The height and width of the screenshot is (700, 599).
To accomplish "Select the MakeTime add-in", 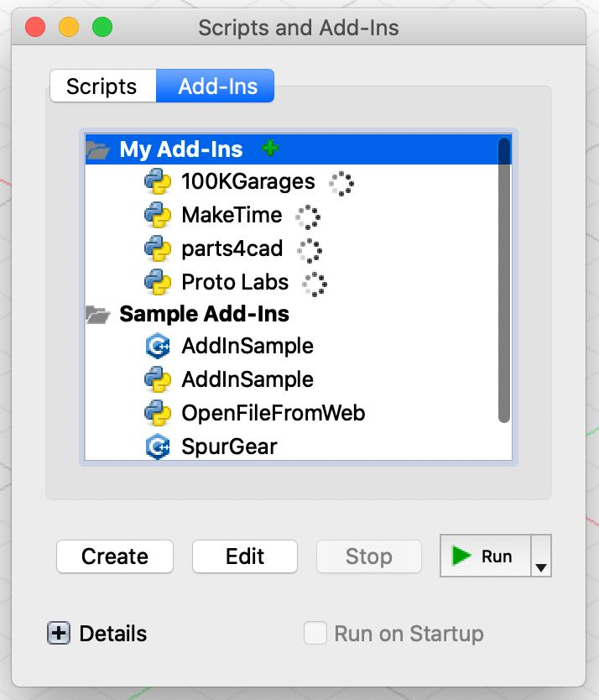I will click(x=232, y=215).
